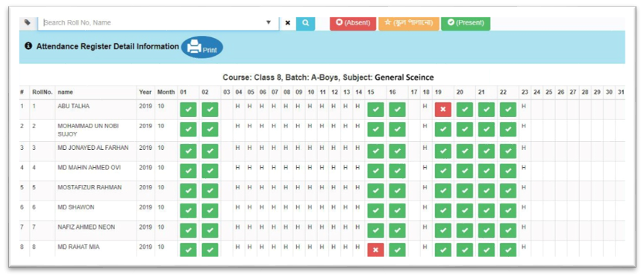
Task: Click the Month column header
Action: point(166,92)
